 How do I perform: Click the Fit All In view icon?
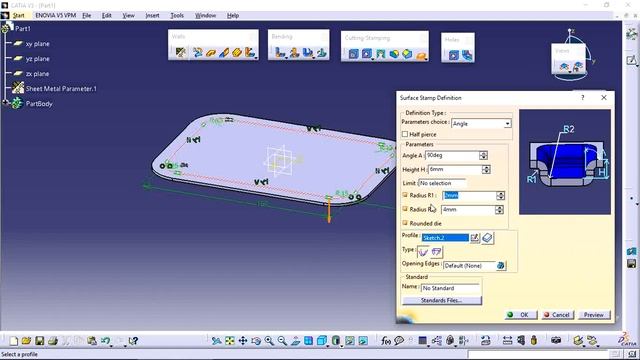pyautogui.click(x=229, y=340)
